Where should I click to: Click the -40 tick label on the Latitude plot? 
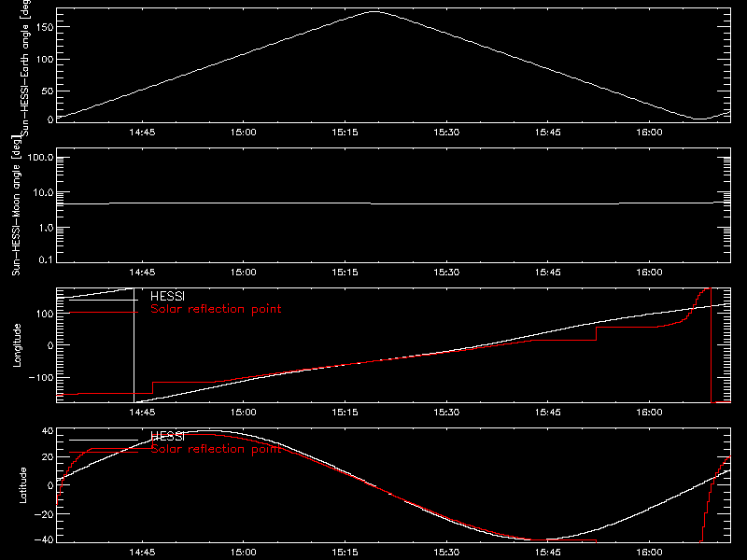(44, 539)
